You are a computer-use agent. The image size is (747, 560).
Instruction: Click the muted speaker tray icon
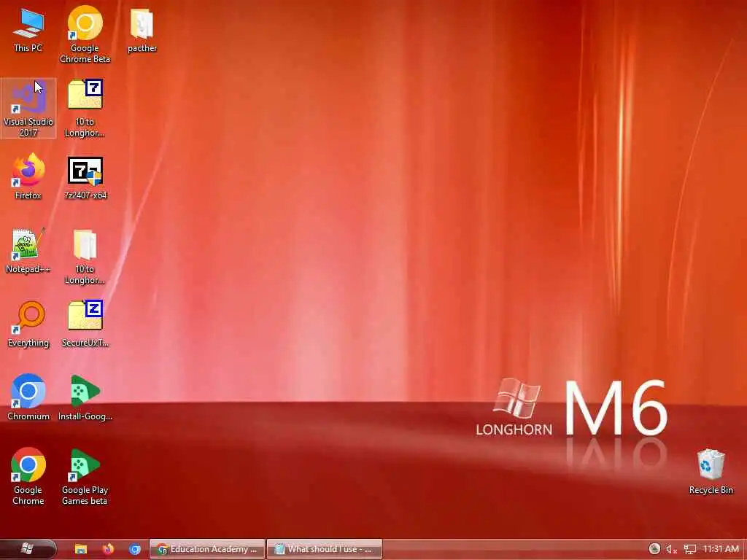672,550
